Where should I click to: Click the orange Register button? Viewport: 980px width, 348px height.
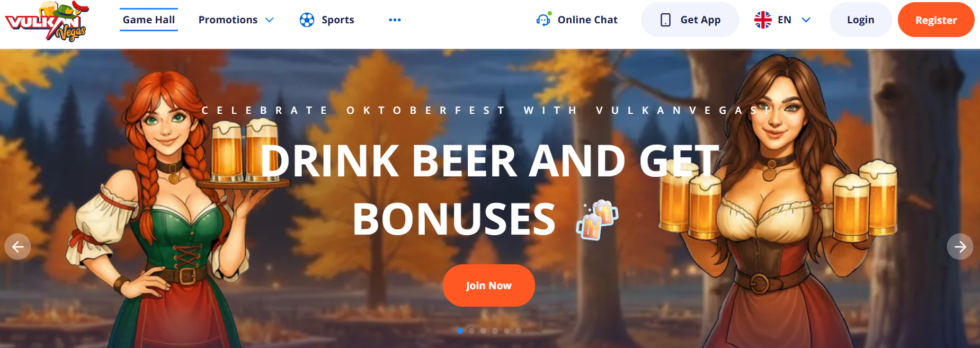pyautogui.click(x=936, y=20)
